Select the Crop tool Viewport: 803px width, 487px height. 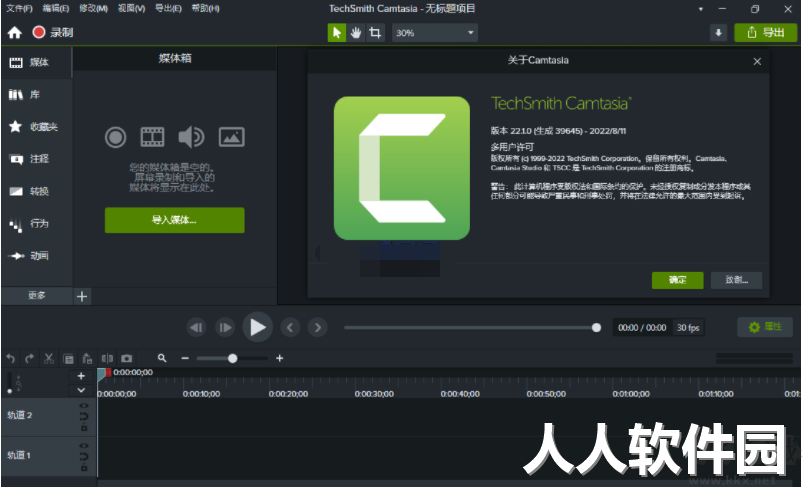[375, 33]
